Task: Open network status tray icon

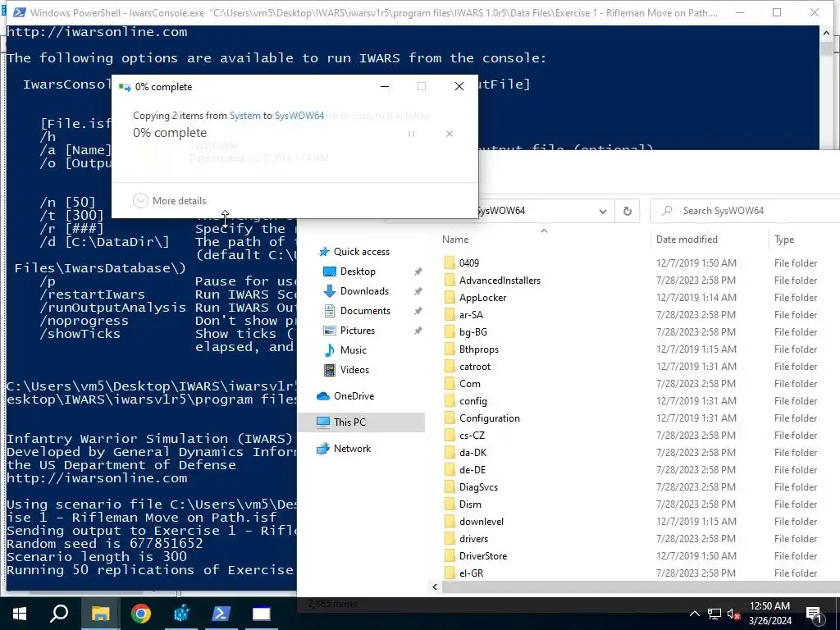Action: (x=714, y=614)
